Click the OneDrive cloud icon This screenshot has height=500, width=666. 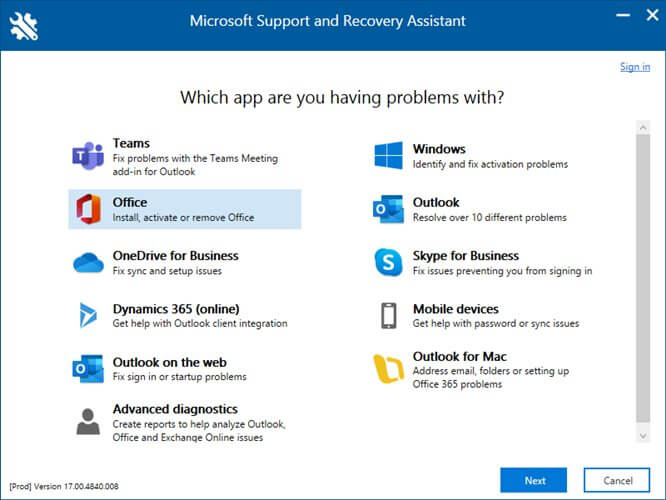[x=88, y=263]
